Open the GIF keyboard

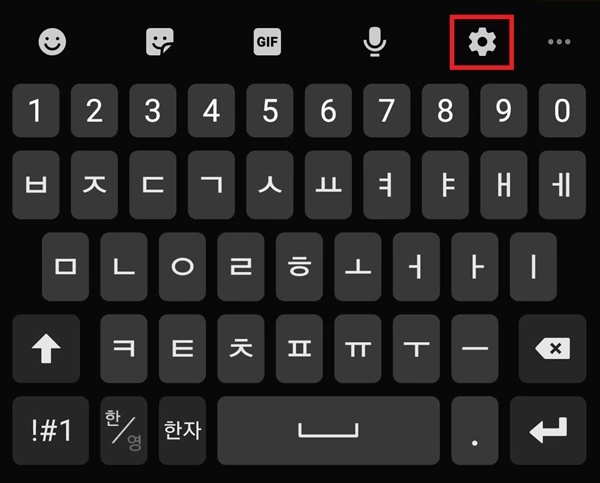(x=267, y=42)
